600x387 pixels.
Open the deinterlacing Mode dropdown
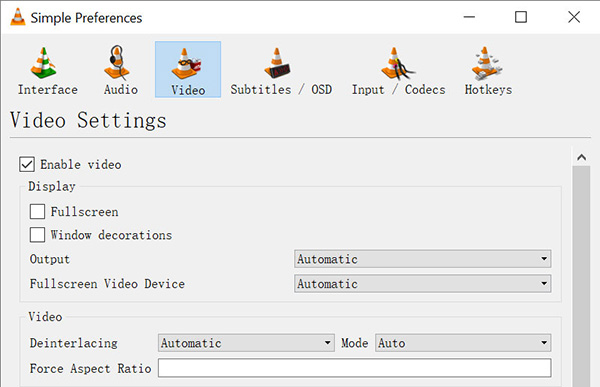(x=463, y=343)
